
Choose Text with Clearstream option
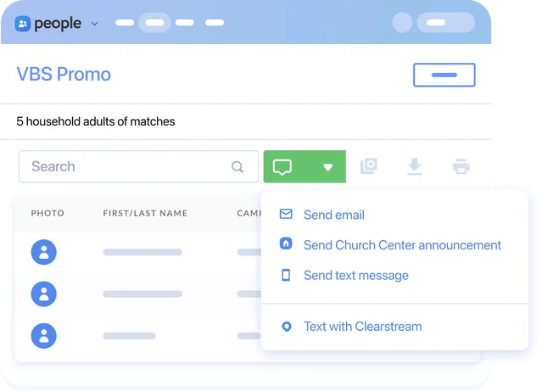tap(362, 327)
